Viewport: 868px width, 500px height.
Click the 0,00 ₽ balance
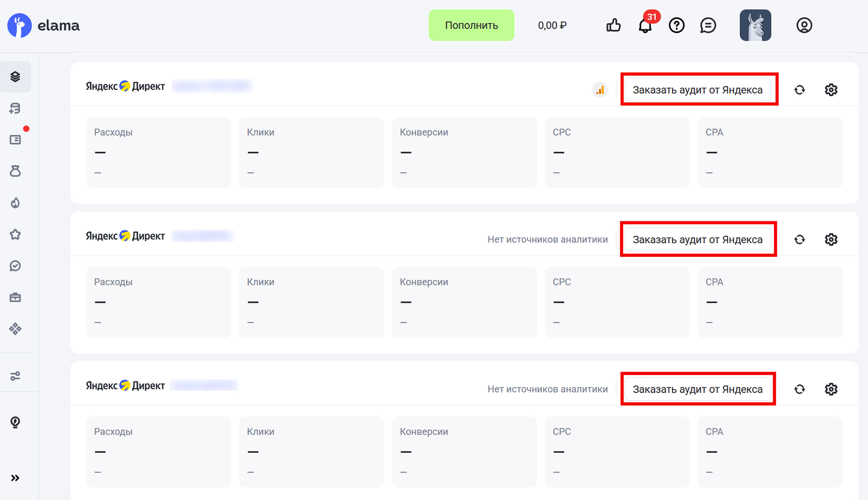point(552,25)
